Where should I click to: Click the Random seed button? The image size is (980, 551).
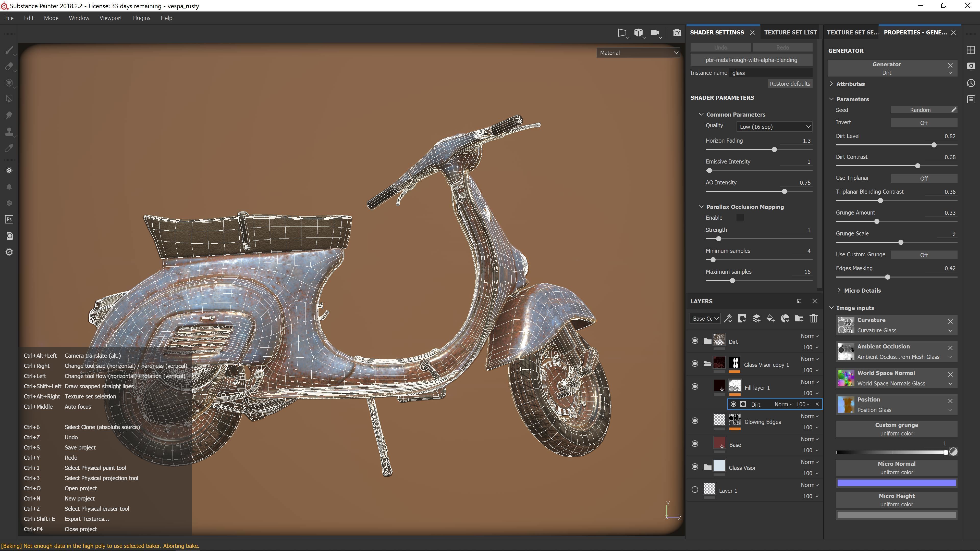click(920, 110)
